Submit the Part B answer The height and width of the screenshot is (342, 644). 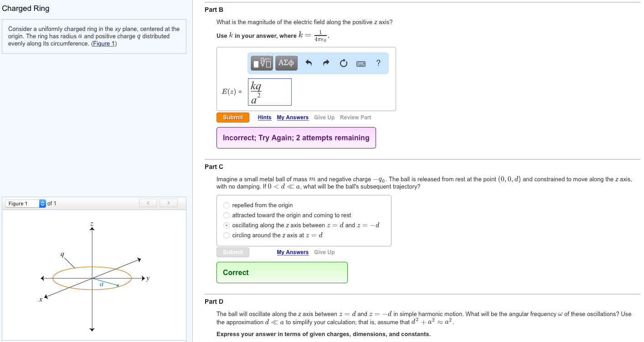coord(232,117)
